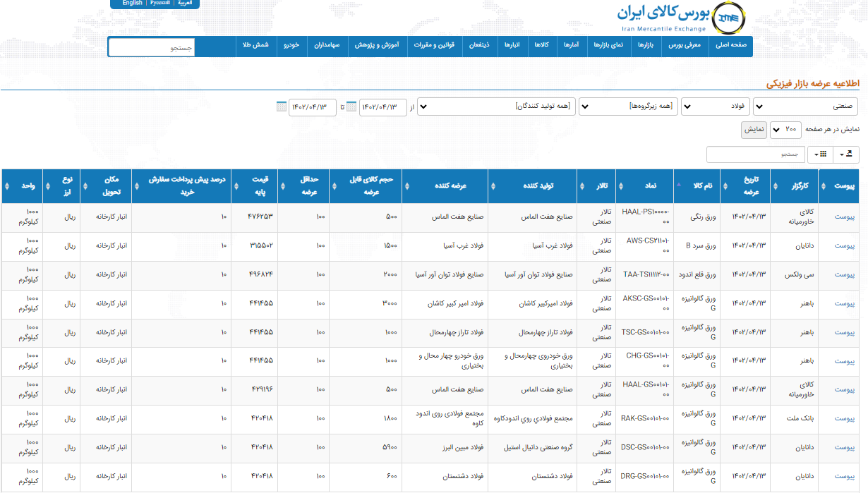This screenshot has width=868, height=493.
Task: Sort the table by the واحد column
Action: pyautogui.click(x=23, y=186)
